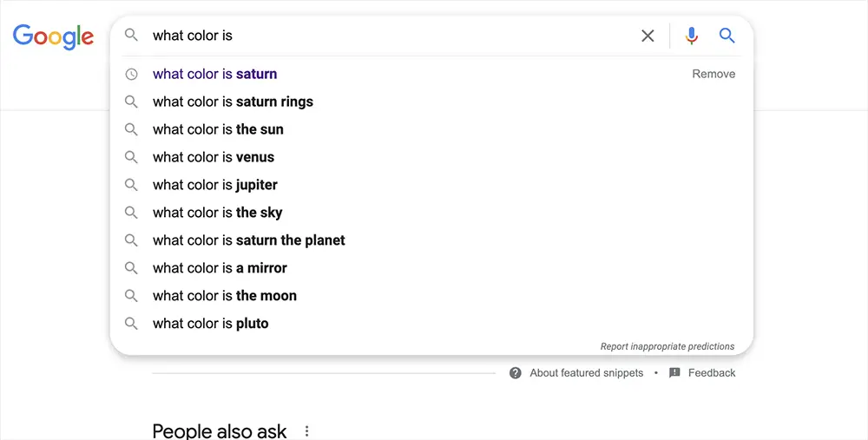Click the Google logo
868x440 pixels.
click(x=53, y=36)
